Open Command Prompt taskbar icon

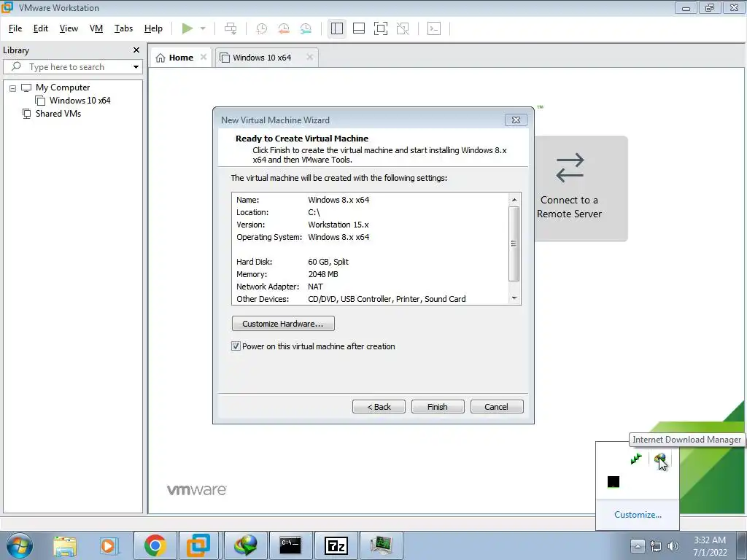(x=290, y=545)
